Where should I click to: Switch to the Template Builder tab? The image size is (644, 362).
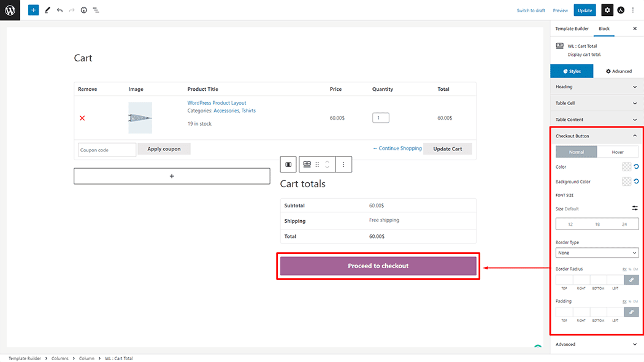pos(572,29)
